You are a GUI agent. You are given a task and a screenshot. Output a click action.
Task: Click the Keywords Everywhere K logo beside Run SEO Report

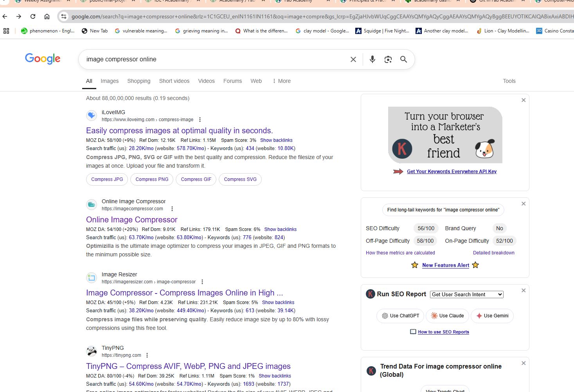pyautogui.click(x=371, y=294)
